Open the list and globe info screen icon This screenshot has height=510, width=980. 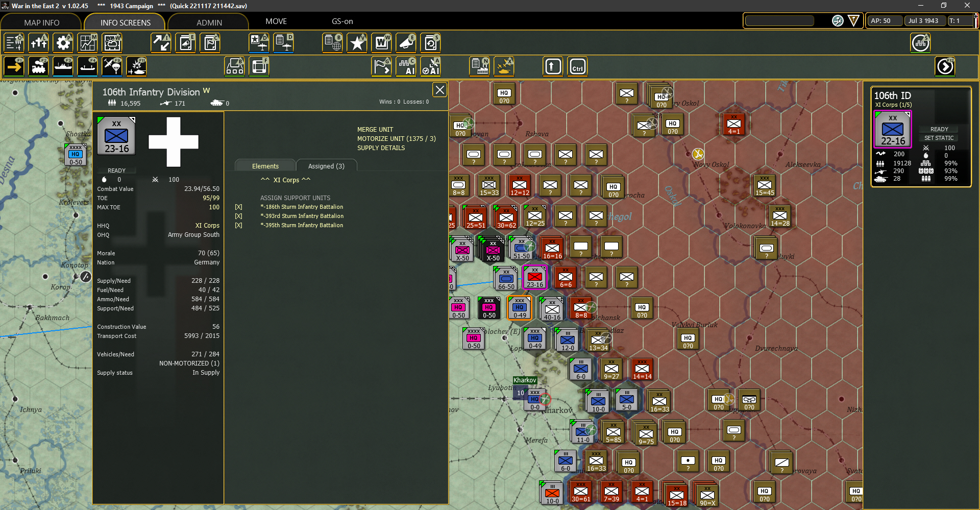click(x=333, y=43)
